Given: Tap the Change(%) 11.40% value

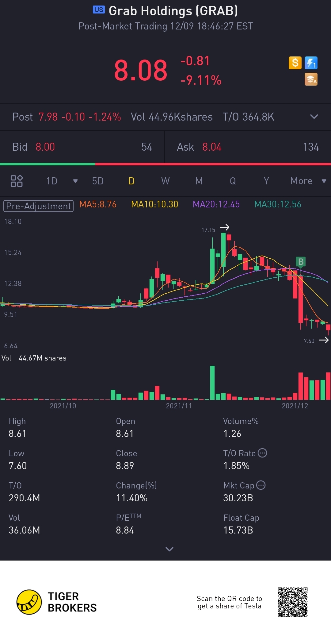Looking at the screenshot, I should tap(132, 498).
